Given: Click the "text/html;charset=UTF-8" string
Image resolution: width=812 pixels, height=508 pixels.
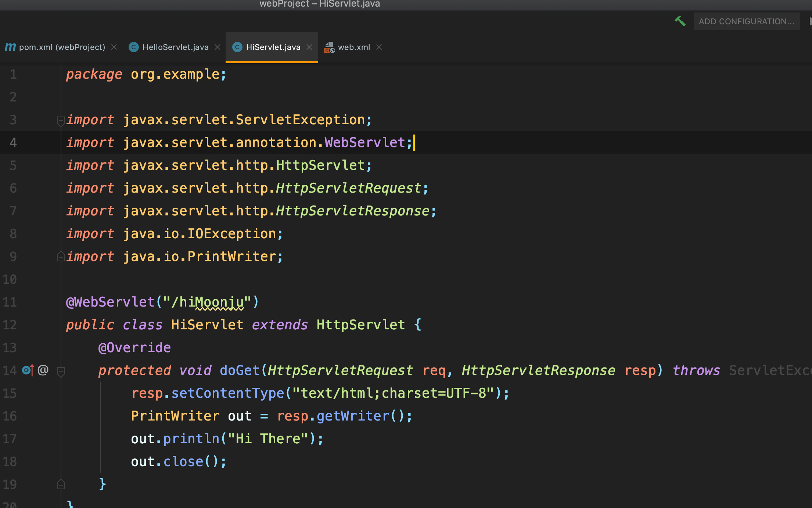Looking at the screenshot, I should [393, 393].
